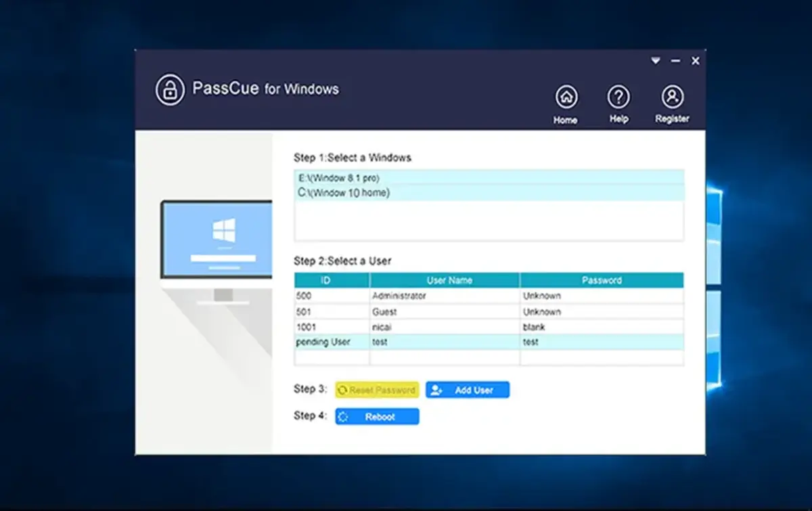
Task: Select the Guest user row
Action: point(489,312)
